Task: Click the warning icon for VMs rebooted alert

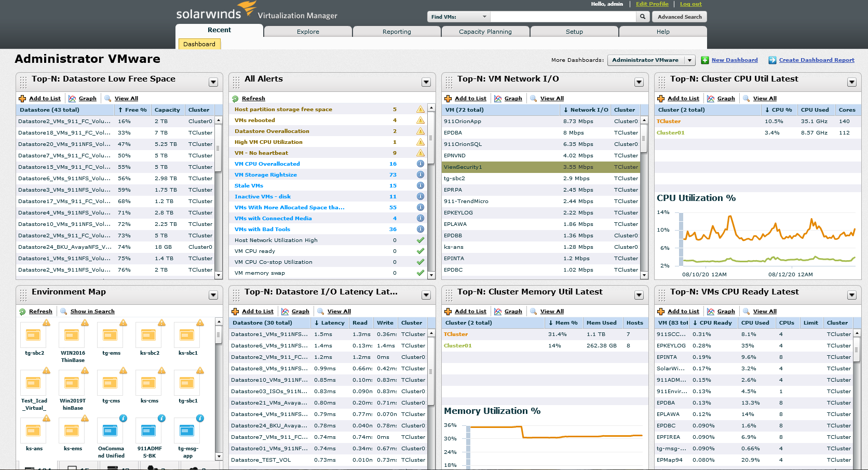Action: tap(421, 120)
